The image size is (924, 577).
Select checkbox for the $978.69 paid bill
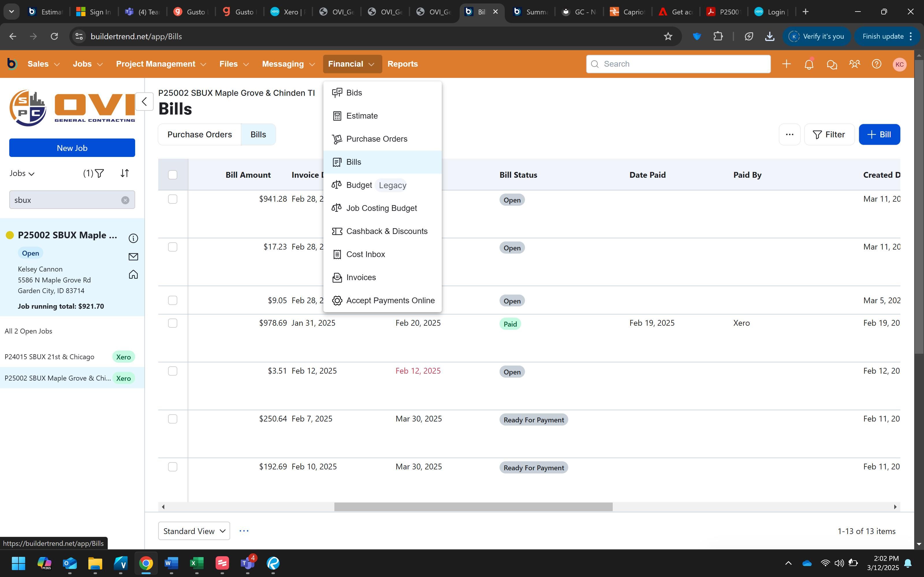(173, 323)
